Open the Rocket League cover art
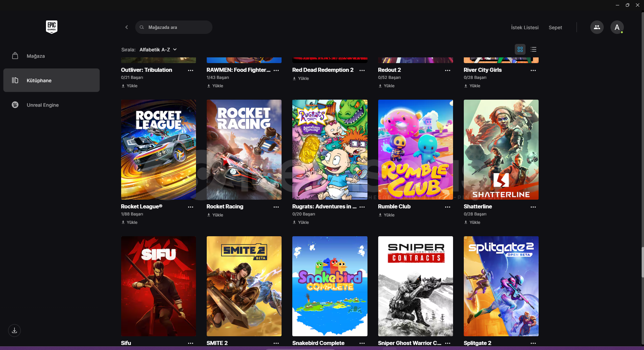644x350 pixels. click(x=158, y=150)
